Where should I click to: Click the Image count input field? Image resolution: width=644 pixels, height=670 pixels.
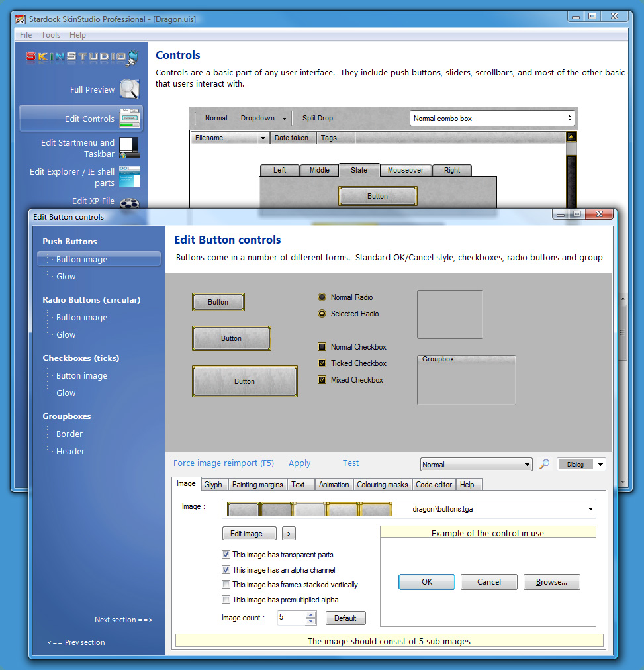tap(292, 618)
